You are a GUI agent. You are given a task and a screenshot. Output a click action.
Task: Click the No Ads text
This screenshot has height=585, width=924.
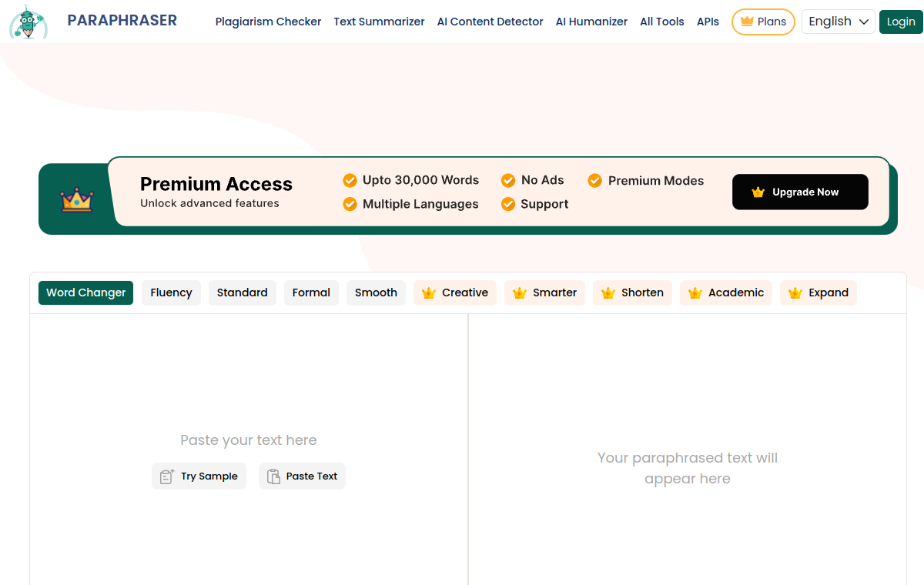543,180
